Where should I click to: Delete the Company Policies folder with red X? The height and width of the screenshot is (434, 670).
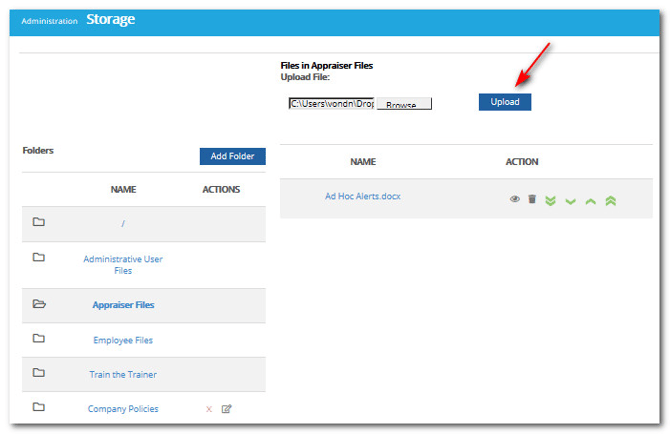click(x=208, y=409)
